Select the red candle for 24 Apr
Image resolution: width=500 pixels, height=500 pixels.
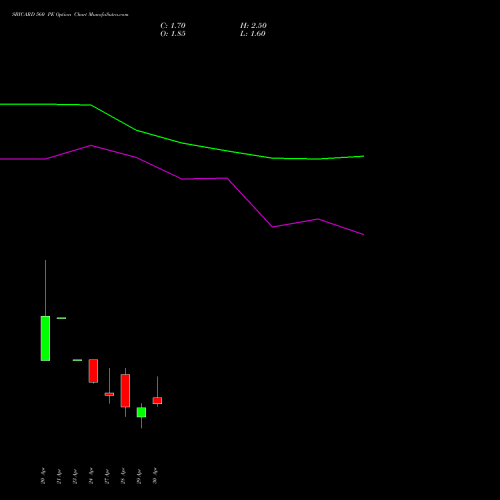point(93,371)
